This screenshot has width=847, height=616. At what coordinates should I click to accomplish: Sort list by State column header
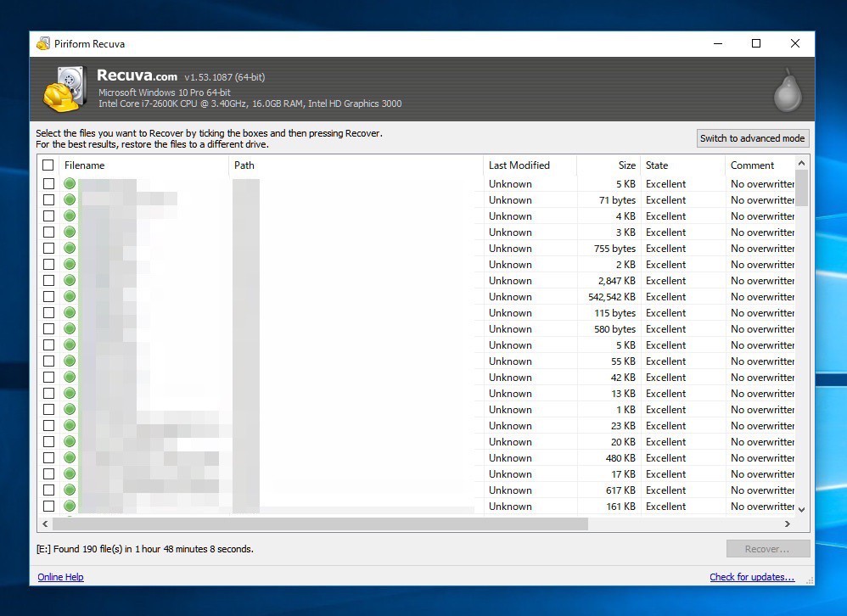point(683,165)
